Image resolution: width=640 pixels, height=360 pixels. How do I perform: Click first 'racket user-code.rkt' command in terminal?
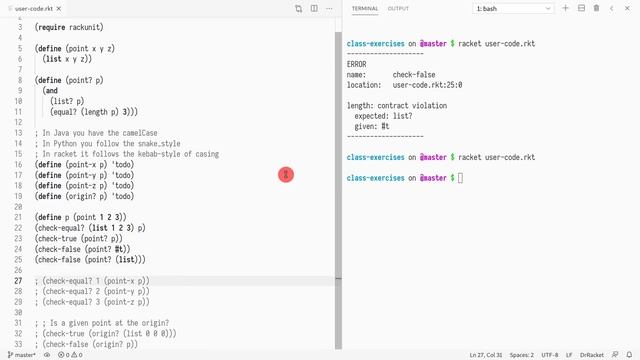[496, 44]
